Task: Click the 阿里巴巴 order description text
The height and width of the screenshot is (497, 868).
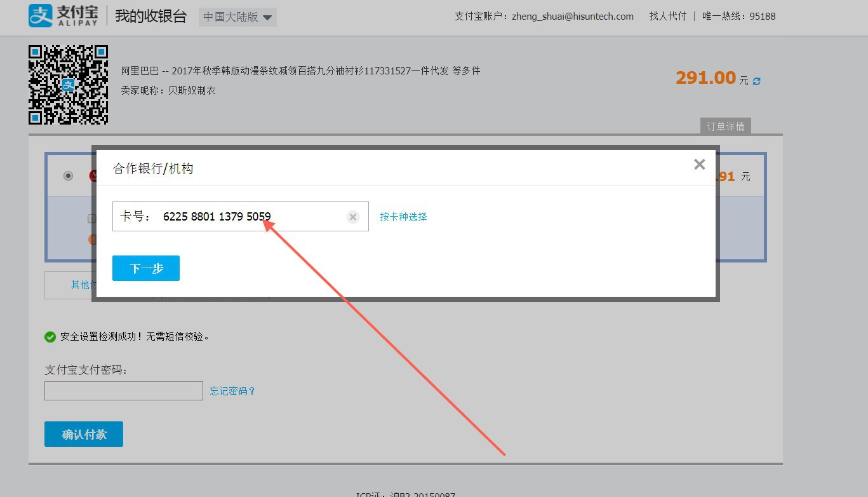Action: 300,71
